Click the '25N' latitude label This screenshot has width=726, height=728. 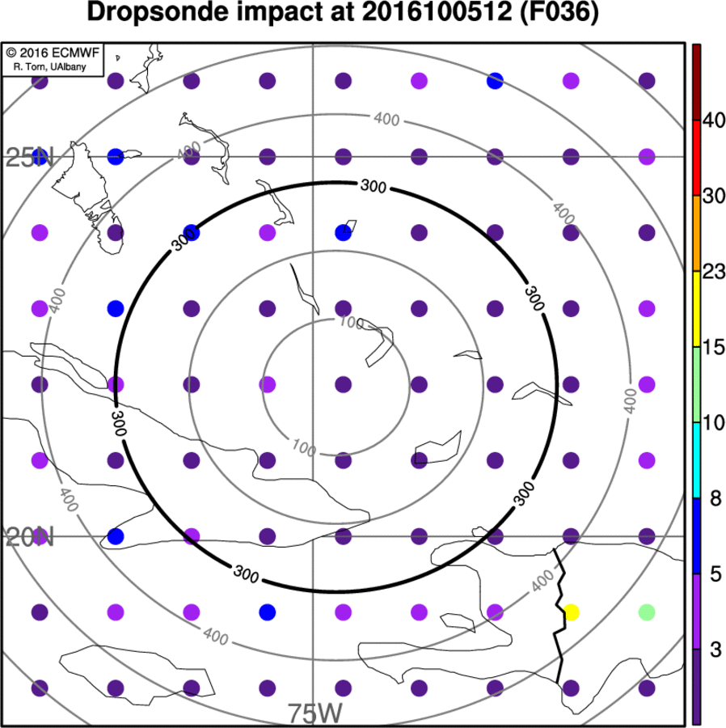coord(30,158)
